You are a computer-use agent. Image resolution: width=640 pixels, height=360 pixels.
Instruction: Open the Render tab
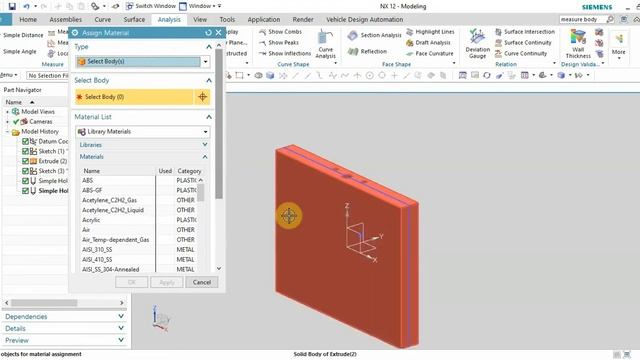pos(303,20)
